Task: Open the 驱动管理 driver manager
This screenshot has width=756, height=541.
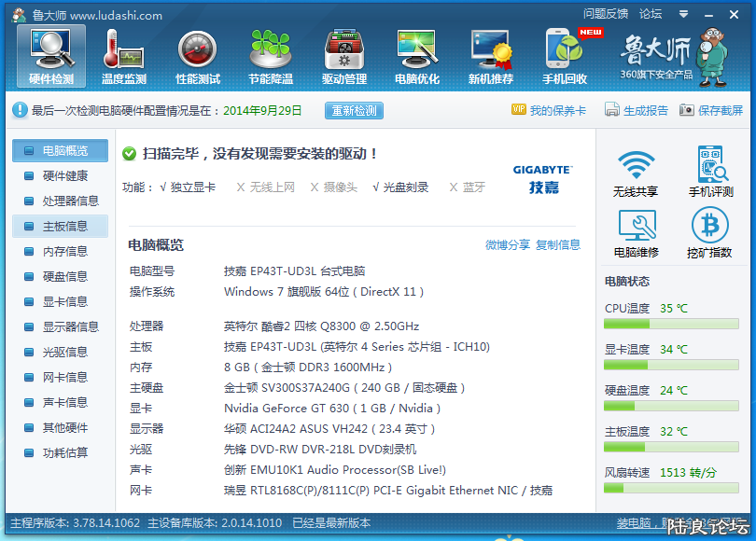Action: 343,54
